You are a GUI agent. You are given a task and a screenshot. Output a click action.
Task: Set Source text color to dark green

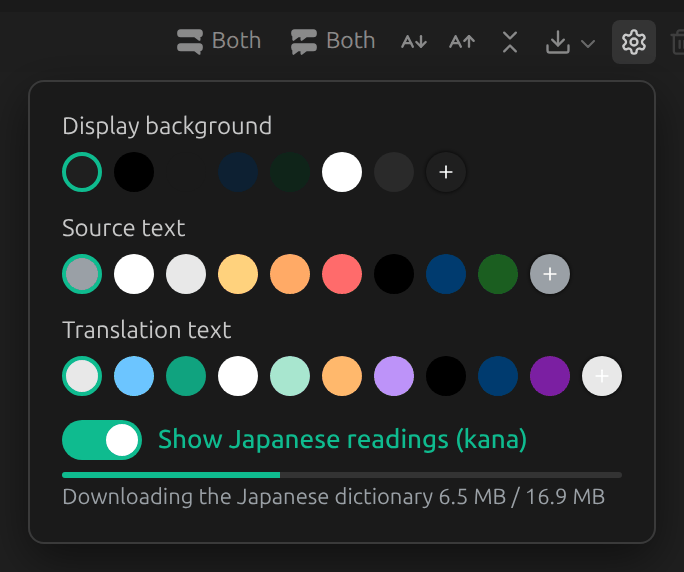[498, 274]
